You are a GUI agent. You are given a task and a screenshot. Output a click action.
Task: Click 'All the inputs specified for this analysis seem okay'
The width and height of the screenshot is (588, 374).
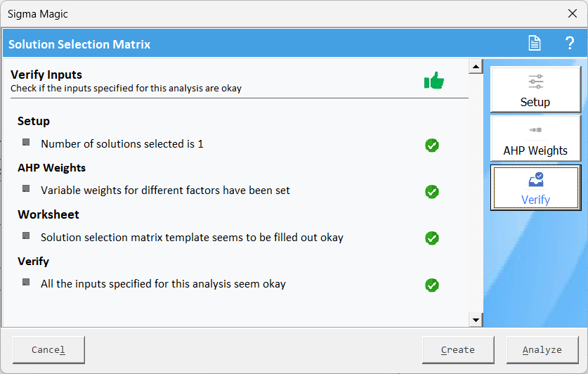coord(163,284)
